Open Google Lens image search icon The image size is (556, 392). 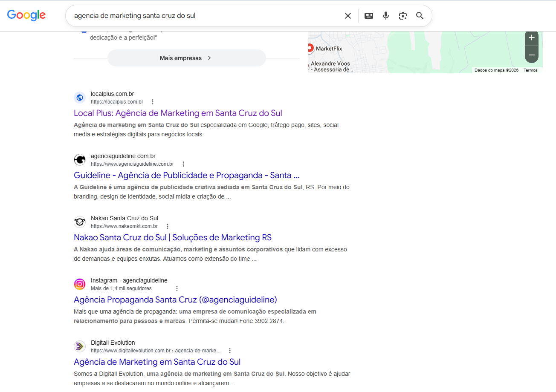point(403,16)
